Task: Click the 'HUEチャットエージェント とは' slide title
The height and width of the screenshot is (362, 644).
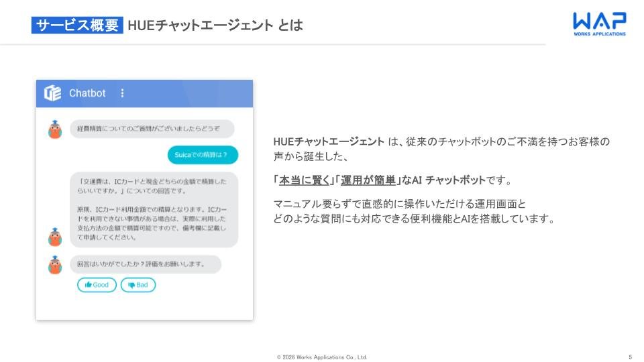Action: [215, 25]
